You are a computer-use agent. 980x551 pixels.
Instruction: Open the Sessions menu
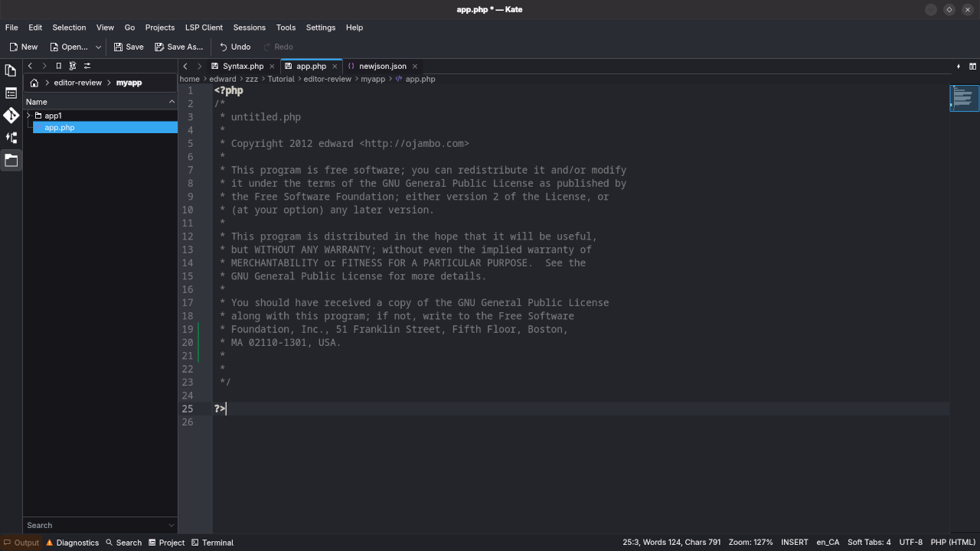pyautogui.click(x=249, y=28)
